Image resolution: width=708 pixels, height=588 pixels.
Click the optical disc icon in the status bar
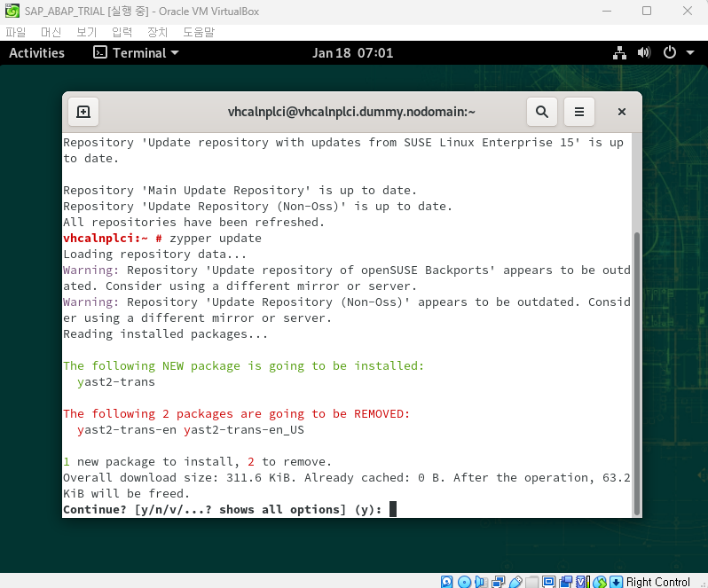[x=464, y=582]
